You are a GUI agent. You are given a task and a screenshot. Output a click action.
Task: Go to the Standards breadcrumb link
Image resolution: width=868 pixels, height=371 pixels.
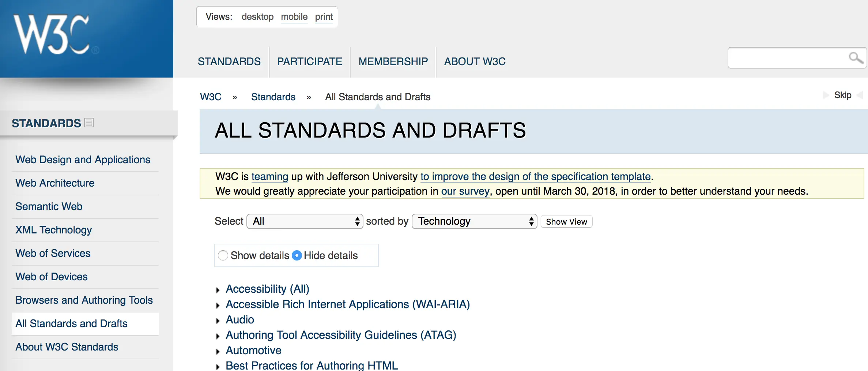(273, 97)
